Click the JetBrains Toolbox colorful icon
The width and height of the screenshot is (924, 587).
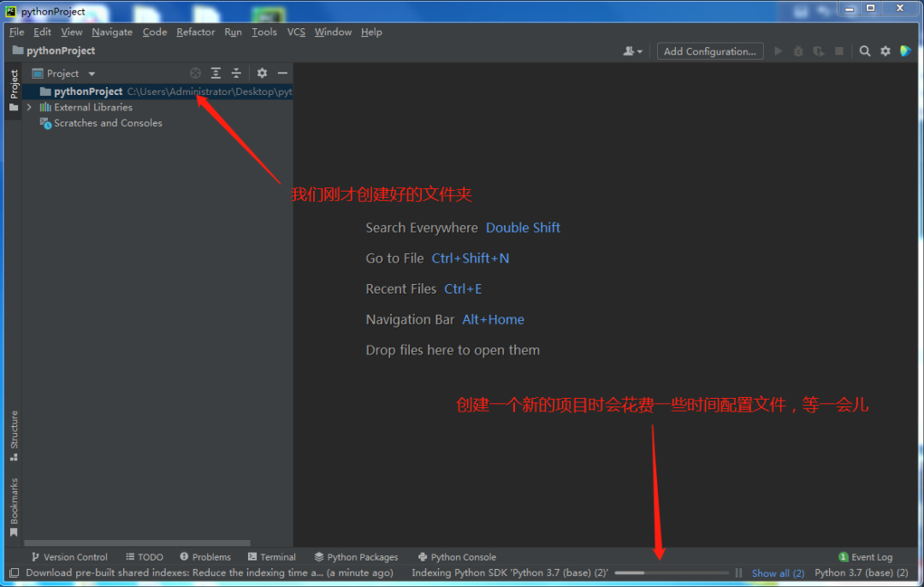[906, 51]
